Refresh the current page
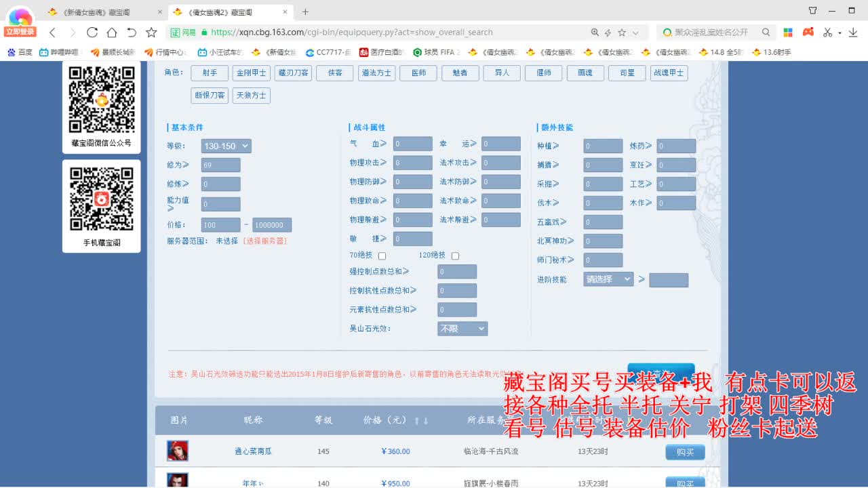Screen dimensions: 868x488 click(x=92, y=32)
